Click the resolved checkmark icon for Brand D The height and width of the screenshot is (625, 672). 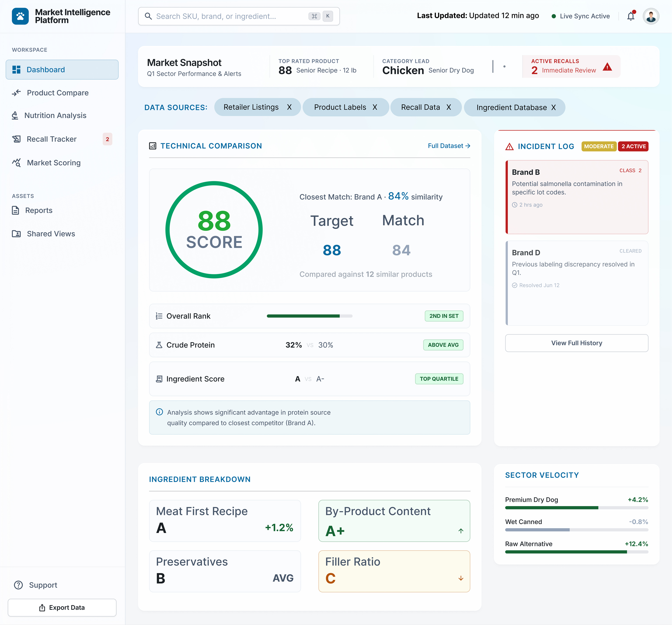pyautogui.click(x=514, y=285)
